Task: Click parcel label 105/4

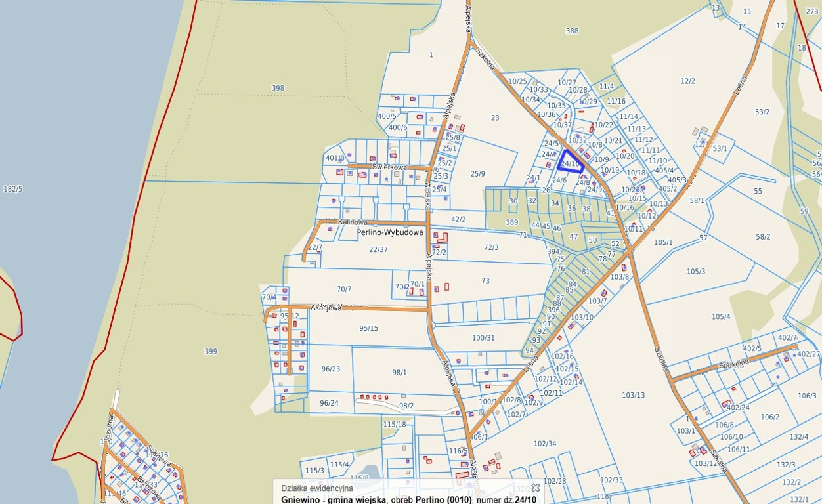Action: click(721, 317)
